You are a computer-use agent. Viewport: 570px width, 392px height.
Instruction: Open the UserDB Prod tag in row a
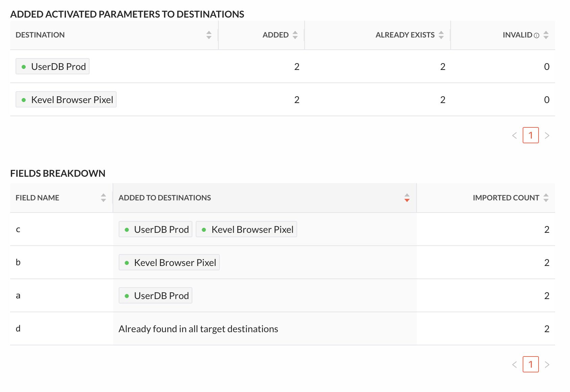pos(156,295)
